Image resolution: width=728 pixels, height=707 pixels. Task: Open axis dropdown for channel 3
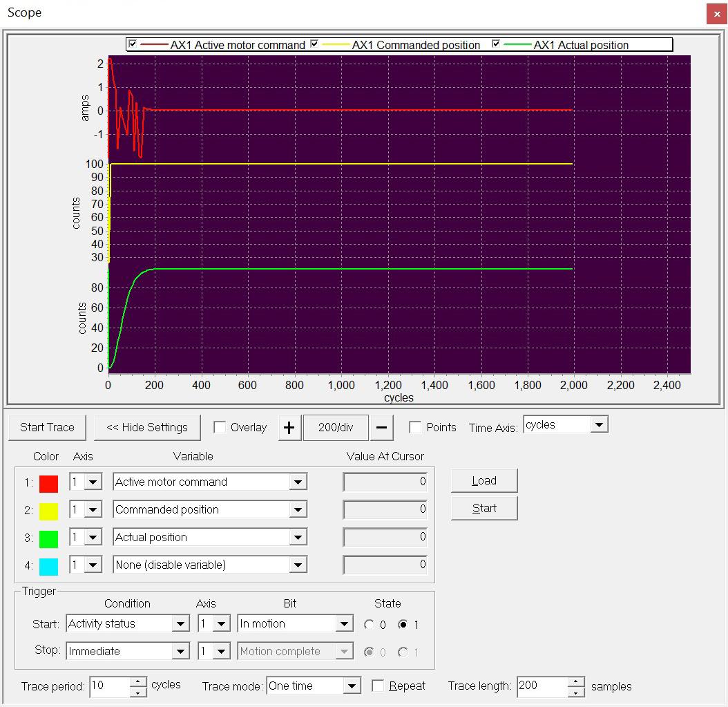93,538
